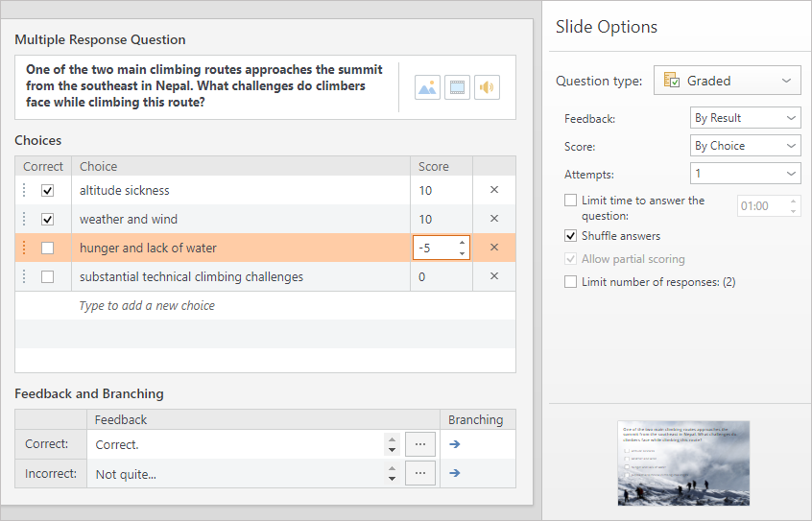Uncheck 'weather and wind' as a correct answer
Viewport: 812px width, 521px height.
tap(48, 219)
